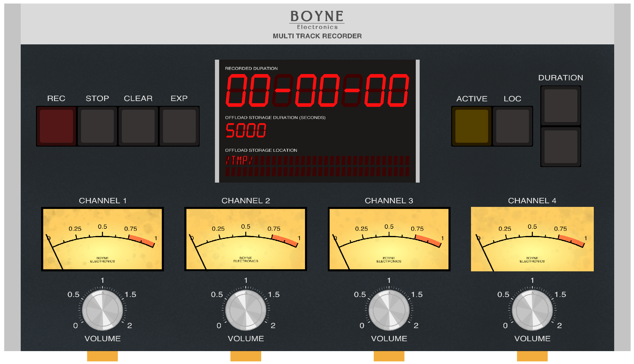Click the Channel 4 volume knob
Screen dimensions: 634x364
[532, 310]
